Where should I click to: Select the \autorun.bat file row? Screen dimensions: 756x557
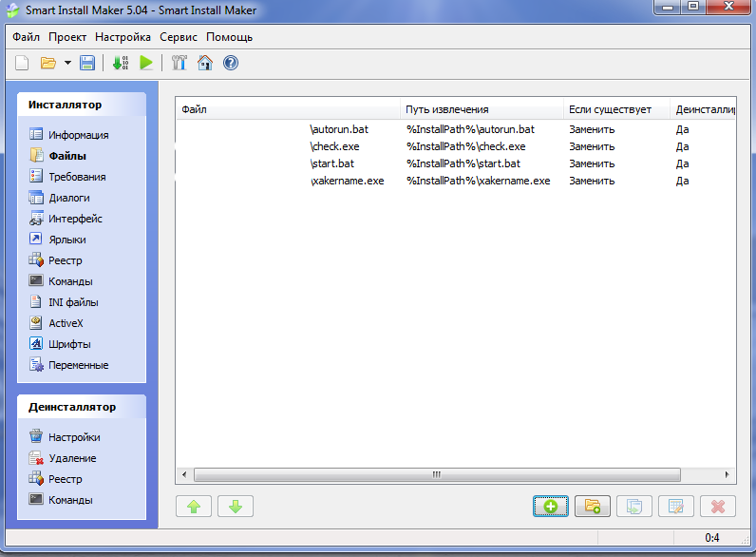point(455,129)
